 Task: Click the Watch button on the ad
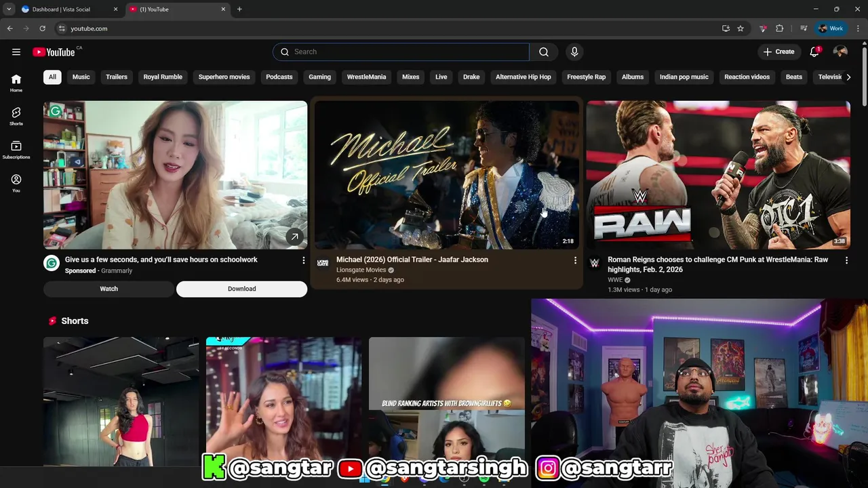point(108,289)
